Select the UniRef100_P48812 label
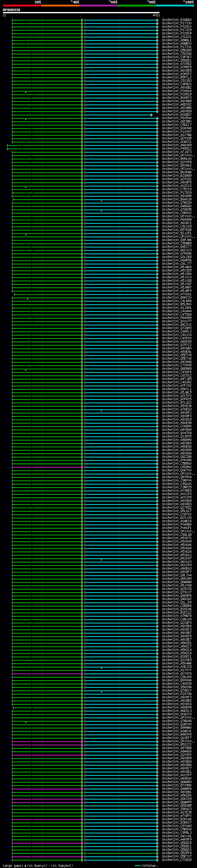This screenshot has width=197, height=868. click(x=177, y=148)
